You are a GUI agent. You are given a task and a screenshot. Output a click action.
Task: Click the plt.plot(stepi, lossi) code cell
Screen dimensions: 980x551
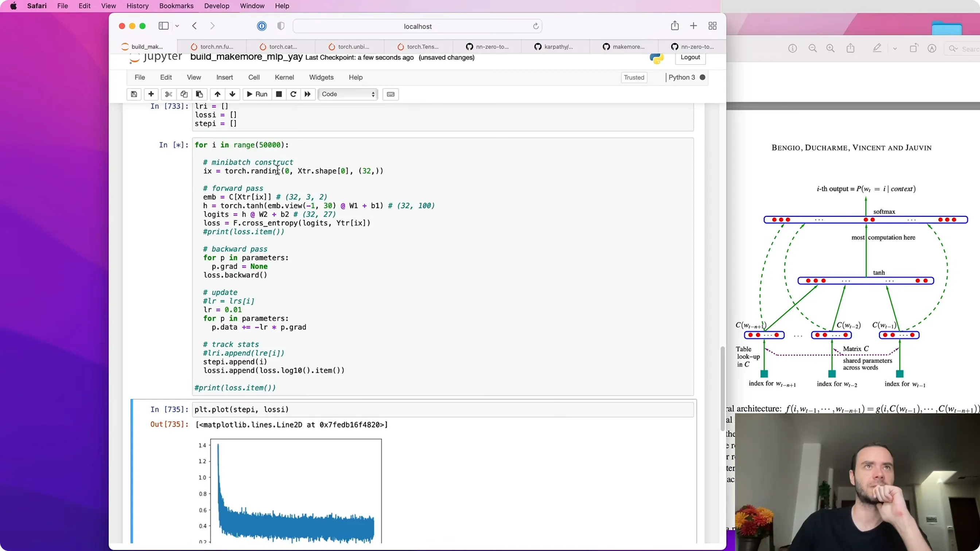pyautogui.click(x=443, y=410)
